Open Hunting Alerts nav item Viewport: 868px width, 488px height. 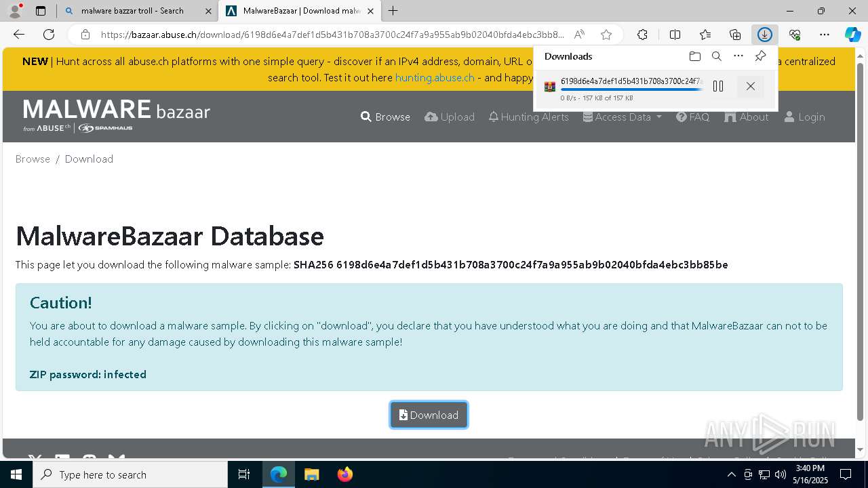(529, 117)
